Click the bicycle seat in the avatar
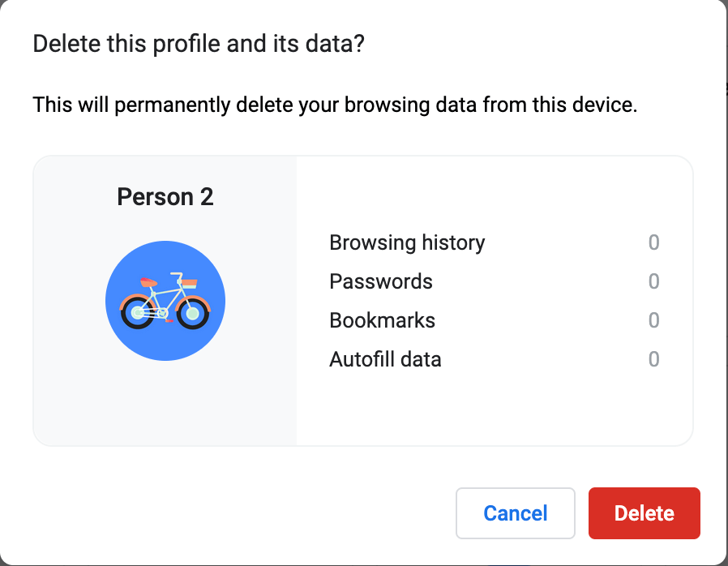 148,282
